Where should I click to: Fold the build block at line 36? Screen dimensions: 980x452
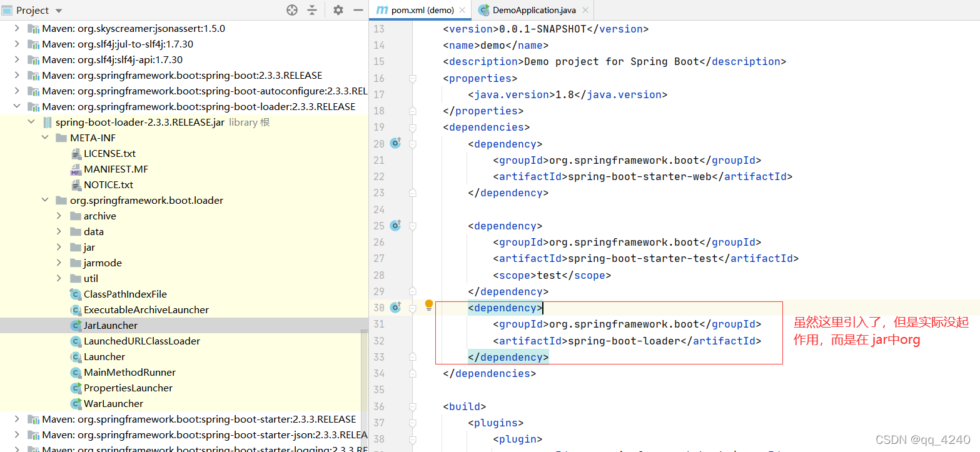point(413,406)
